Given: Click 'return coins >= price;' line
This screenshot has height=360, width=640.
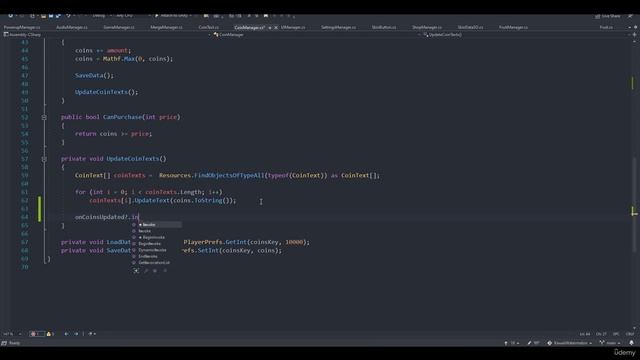Looking at the screenshot, I should (113, 134).
